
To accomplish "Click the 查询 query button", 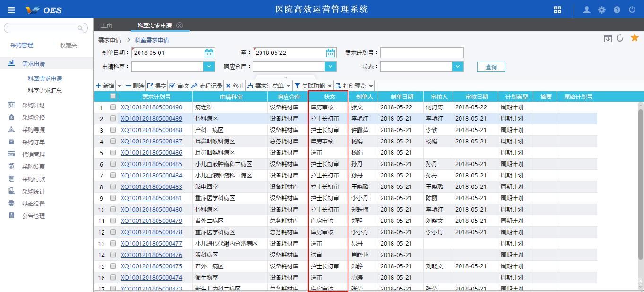I will click(491, 66).
